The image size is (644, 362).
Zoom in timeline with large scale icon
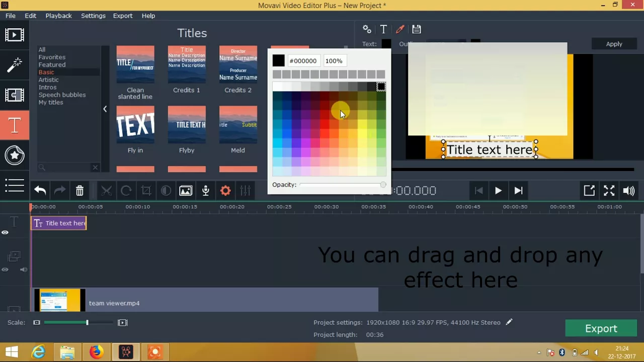122,322
